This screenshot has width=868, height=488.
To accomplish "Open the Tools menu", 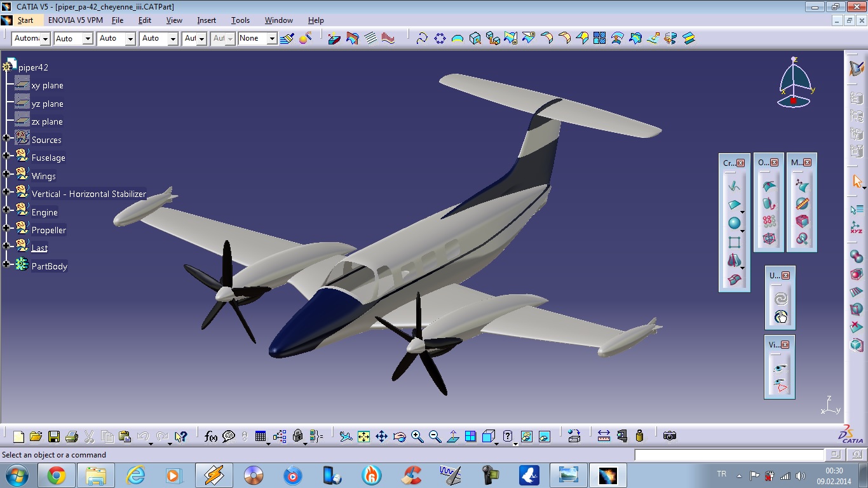I will pos(240,20).
